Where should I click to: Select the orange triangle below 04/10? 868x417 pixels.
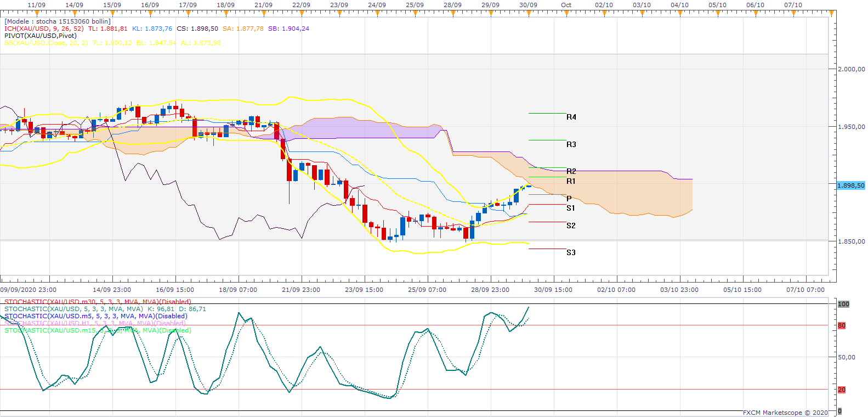[679, 13]
